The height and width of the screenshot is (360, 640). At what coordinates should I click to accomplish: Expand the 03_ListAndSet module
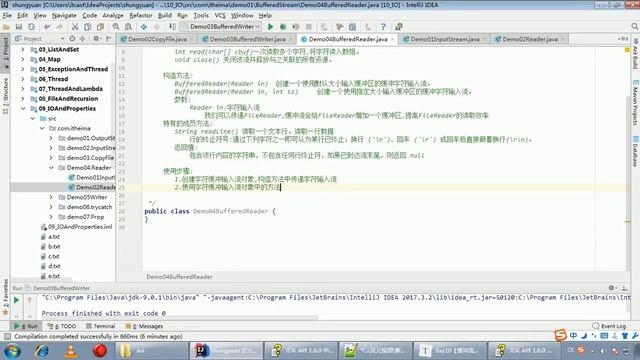23,49
